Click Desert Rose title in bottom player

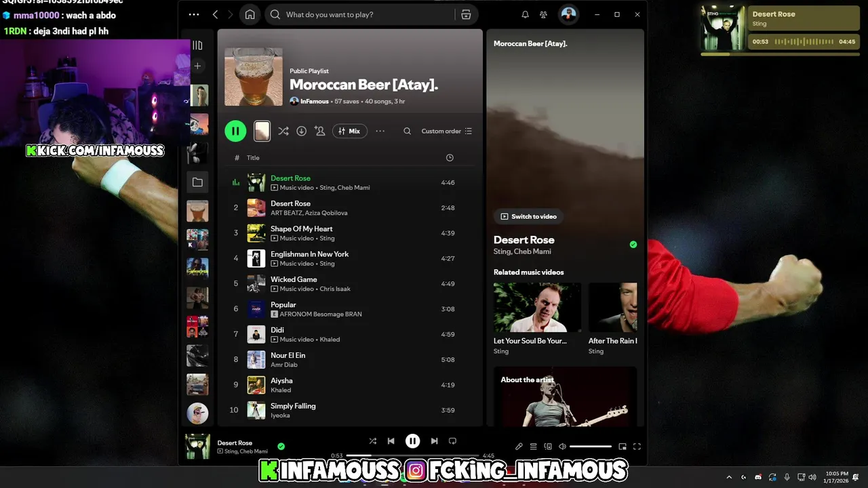click(235, 443)
